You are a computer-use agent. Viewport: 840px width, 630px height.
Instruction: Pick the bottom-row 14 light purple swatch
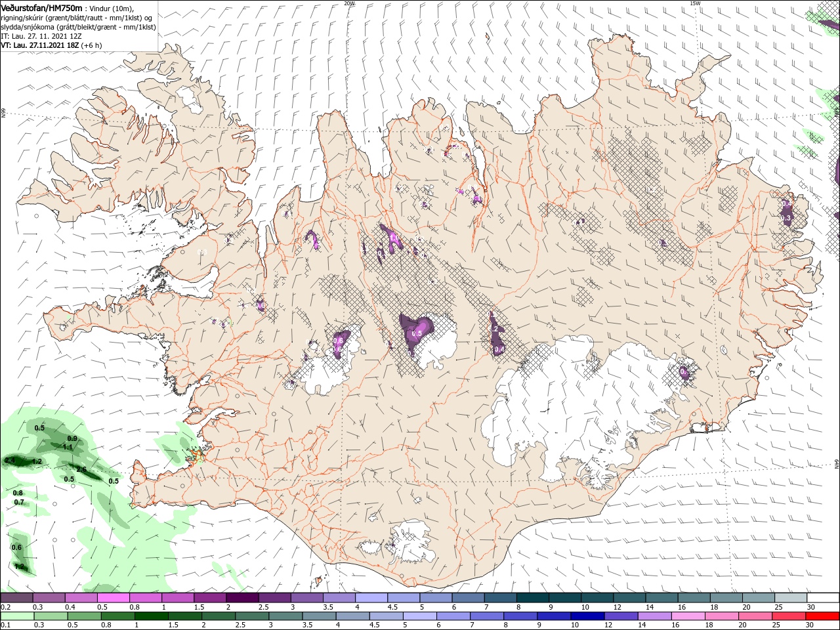(x=654, y=616)
